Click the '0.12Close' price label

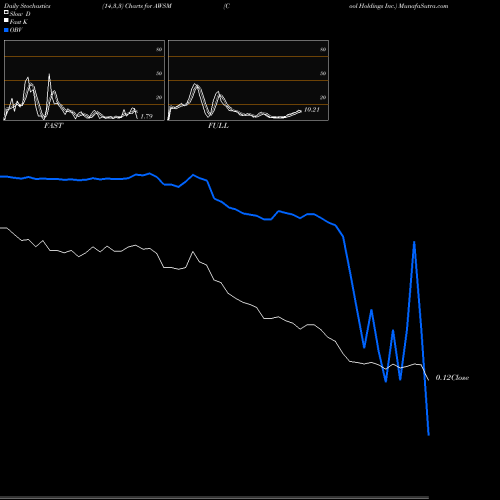coord(452,378)
